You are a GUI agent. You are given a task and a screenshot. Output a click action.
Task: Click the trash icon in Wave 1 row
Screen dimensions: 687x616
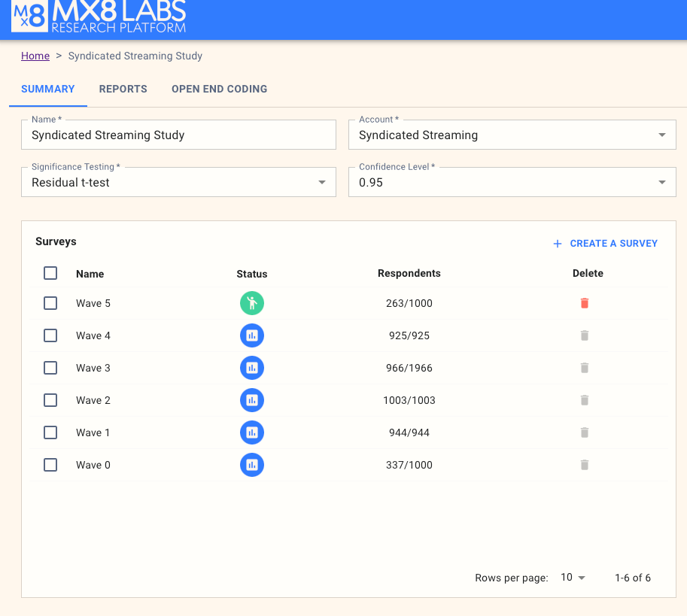tap(585, 432)
